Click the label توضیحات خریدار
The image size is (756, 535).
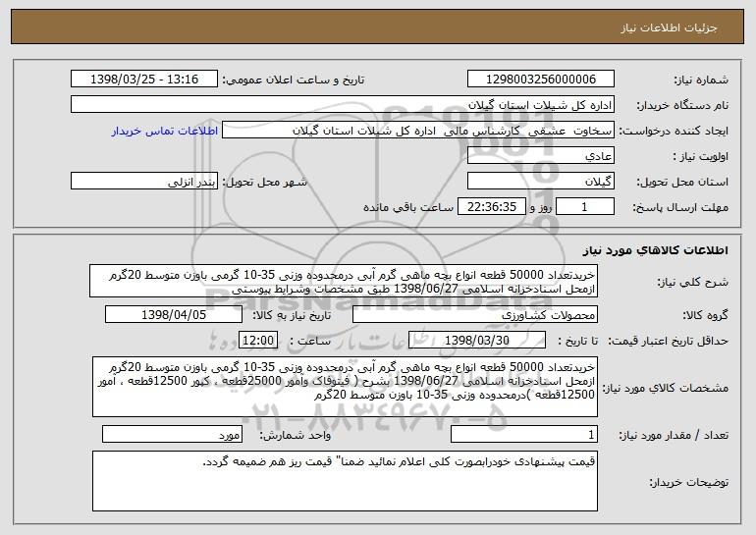(689, 482)
